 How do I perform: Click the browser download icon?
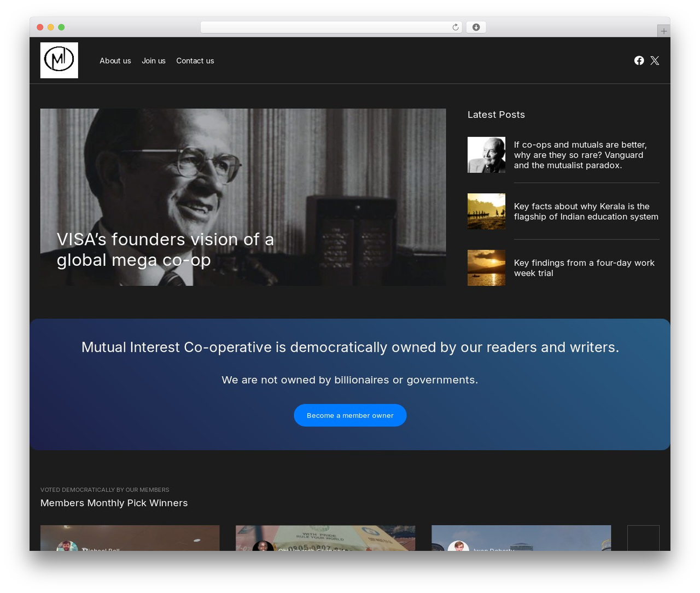[x=476, y=27]
